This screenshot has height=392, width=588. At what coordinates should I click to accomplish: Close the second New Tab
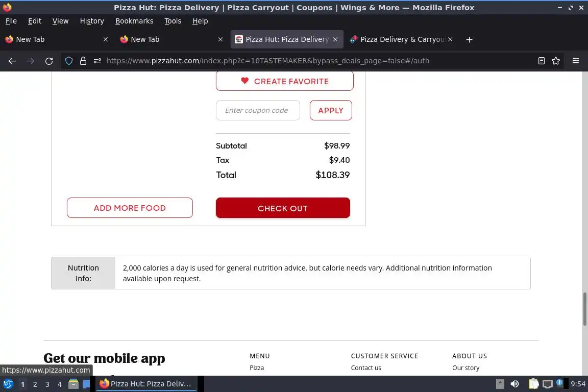(220, 39)
